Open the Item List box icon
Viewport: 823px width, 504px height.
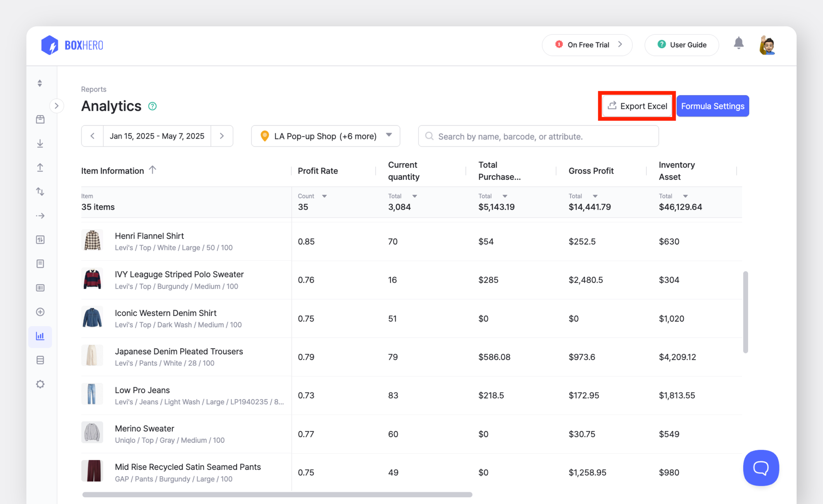click(x=40, y=119)
